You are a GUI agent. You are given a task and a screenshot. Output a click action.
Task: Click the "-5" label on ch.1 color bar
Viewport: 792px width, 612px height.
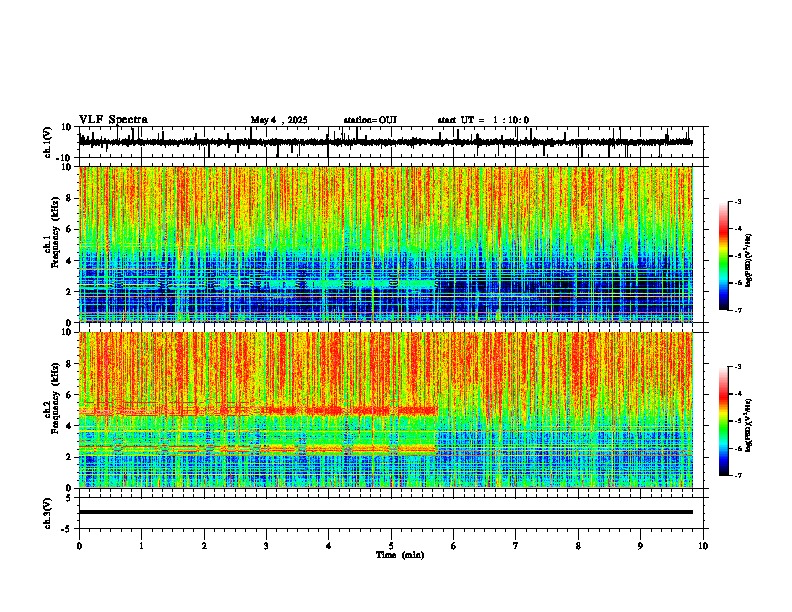pyautogui.click(x=738, y=256)
